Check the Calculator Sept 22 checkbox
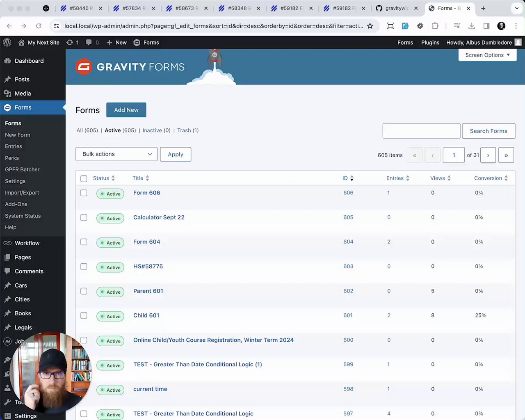This screenshot has height=420, width=525. (x=84, y=217)
